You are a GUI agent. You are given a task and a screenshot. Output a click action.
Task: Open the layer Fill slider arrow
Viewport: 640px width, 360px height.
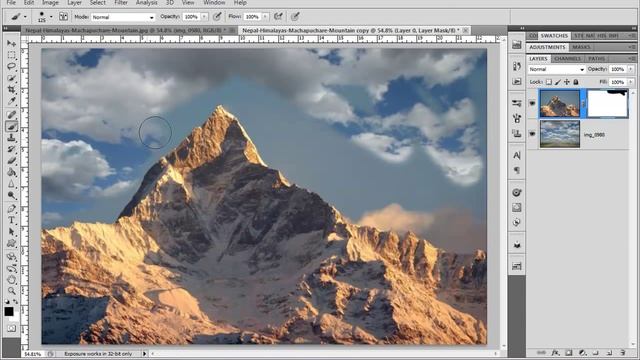click(x=631, y=82)
